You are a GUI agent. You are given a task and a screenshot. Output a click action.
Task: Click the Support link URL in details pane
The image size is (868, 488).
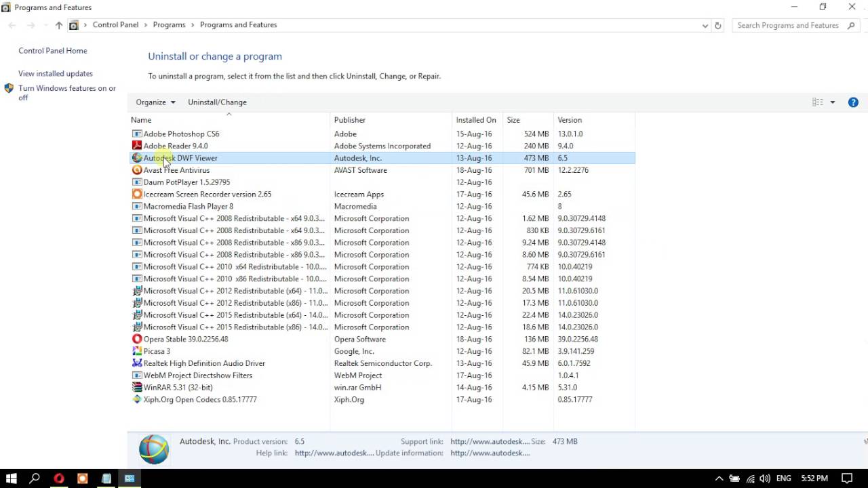pyautogui.click(x=490, y=441)
